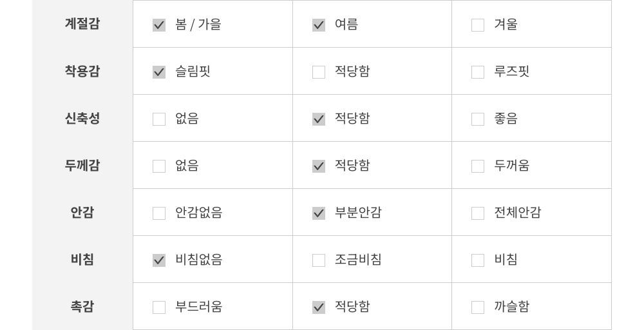This screenshot has width=644, height=330.
Task: Uncheck the 슬림핏 fit checkbox
Action: pyautogui.click(x=159, y=72)
